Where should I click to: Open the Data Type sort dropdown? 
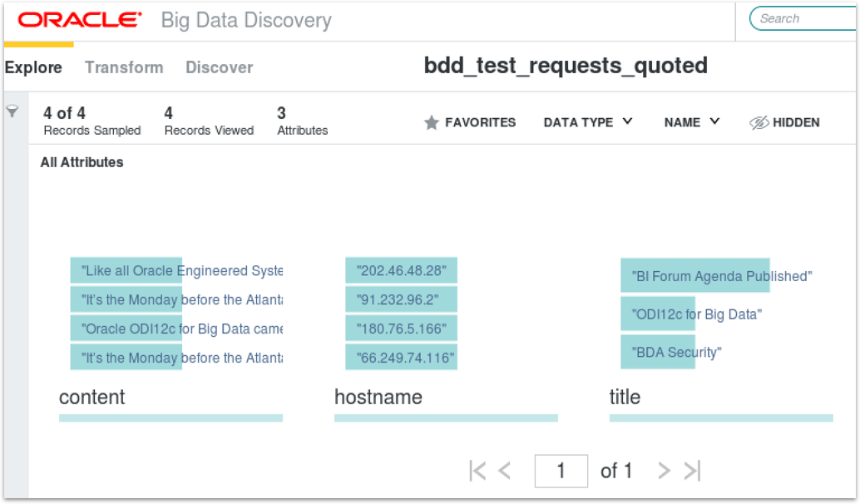point(588,122)
